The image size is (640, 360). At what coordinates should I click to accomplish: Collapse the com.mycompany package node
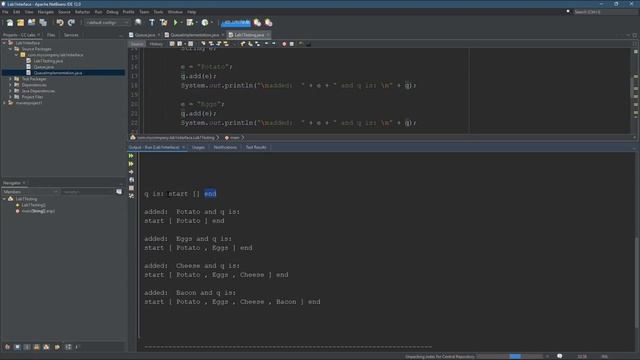(x=17, y=55)
